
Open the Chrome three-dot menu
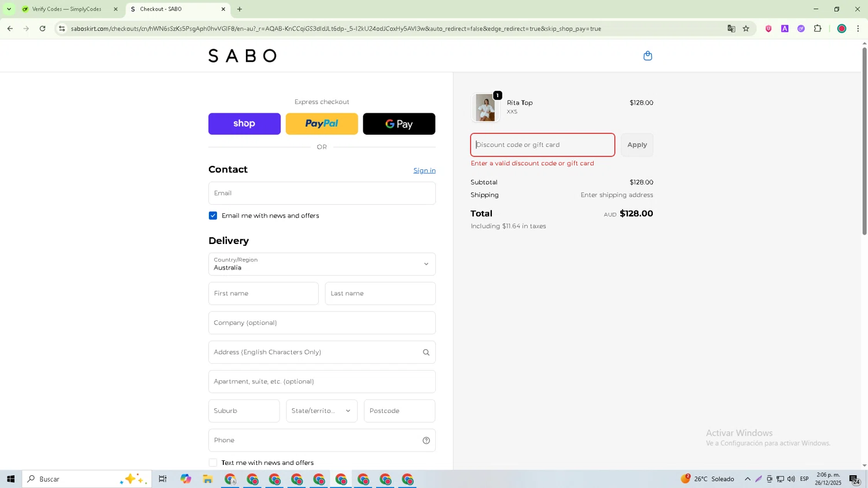click(x=858, y=28)
